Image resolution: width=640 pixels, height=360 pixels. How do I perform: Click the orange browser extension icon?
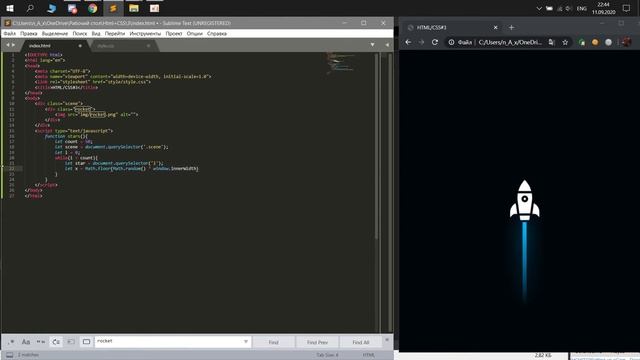click(x=595, y=42)
